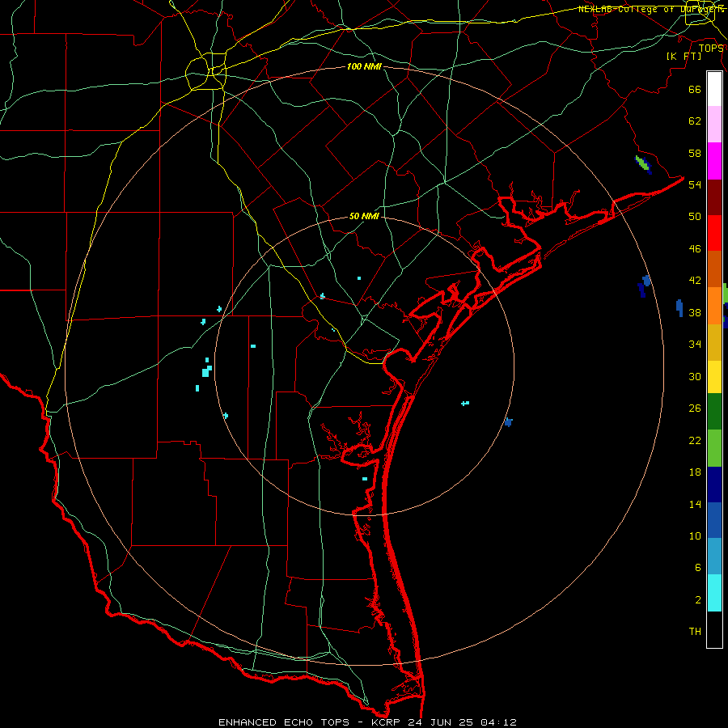Click the "100 NMI" range ring label
Viewport: 728px width, 728px height.
pos(364,67)
